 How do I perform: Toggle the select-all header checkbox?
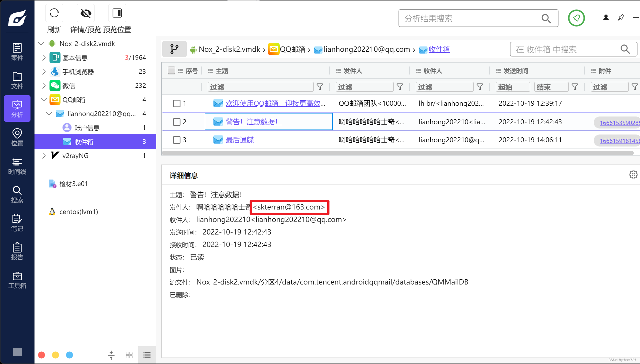tap(171, 70)
